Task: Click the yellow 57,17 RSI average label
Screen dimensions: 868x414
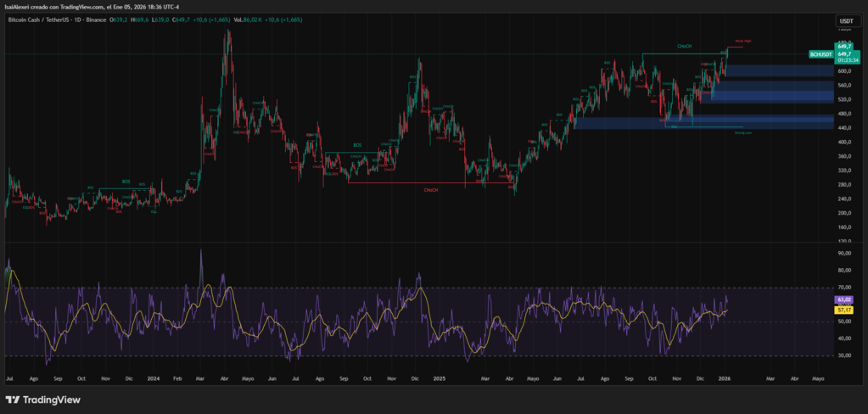Action: tap(844, 310)
